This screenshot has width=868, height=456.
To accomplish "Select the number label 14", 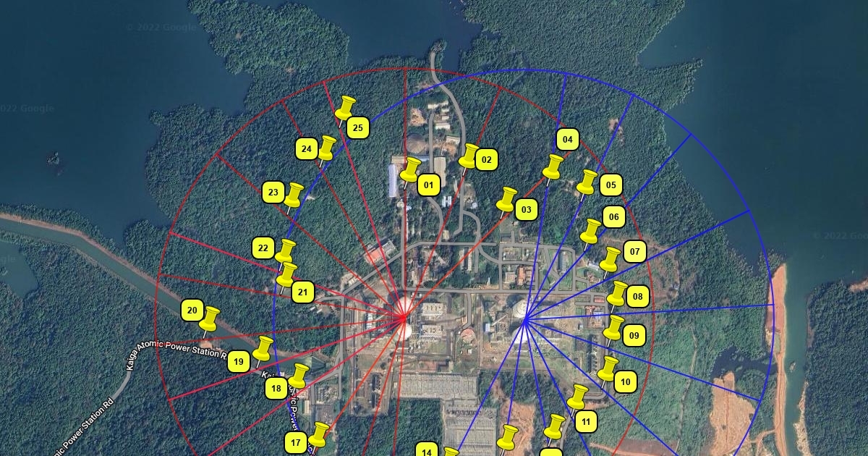I will click(x=427, y=450).
